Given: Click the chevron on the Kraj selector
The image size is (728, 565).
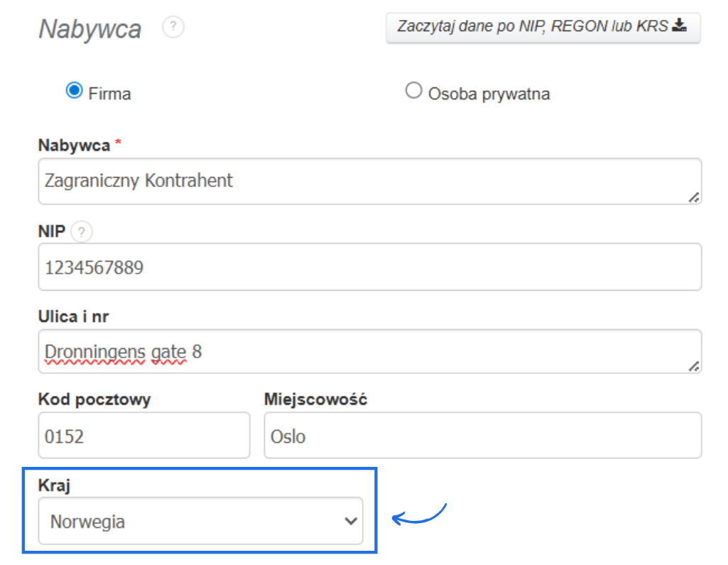Looking at the screenshot, I should pos(350,520).
